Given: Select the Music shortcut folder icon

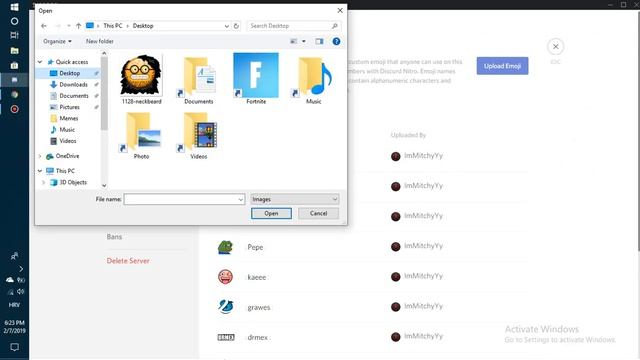Looking at the screenshot, I should tap(313, 79).
